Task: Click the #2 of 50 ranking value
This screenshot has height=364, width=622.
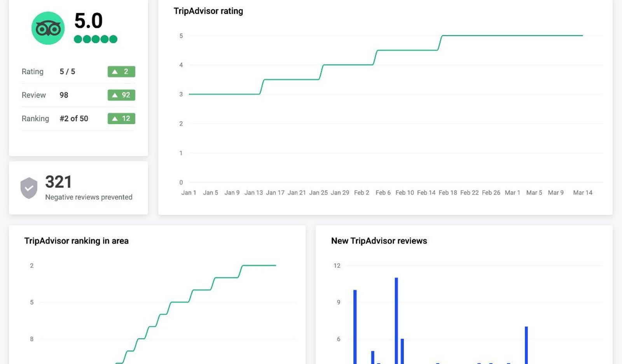Action: (x=74, y=118)
